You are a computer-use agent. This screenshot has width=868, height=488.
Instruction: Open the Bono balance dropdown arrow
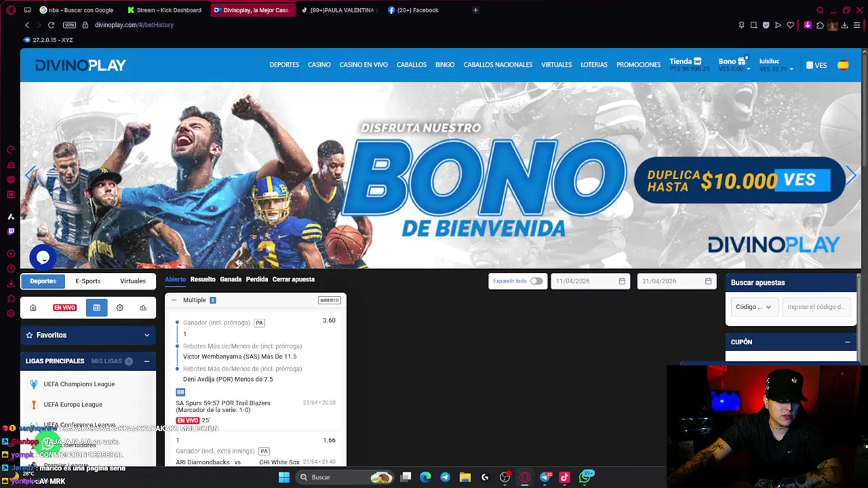tap(749, 69)
